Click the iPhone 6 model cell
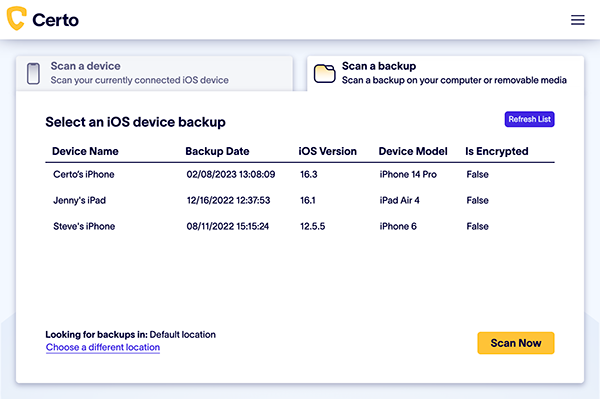Image resolution: width=600 pixels, height=399 pixels. coord(398,226)
